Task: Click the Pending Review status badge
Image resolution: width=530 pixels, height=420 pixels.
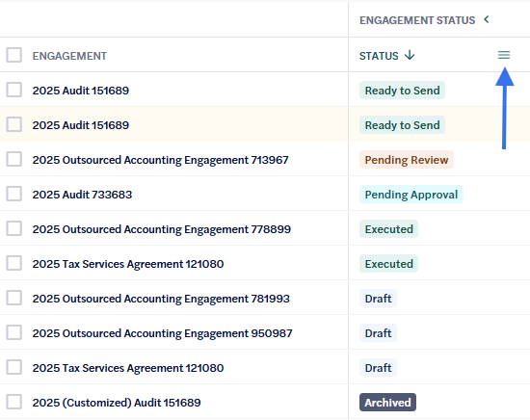Action: coord(407,160)
